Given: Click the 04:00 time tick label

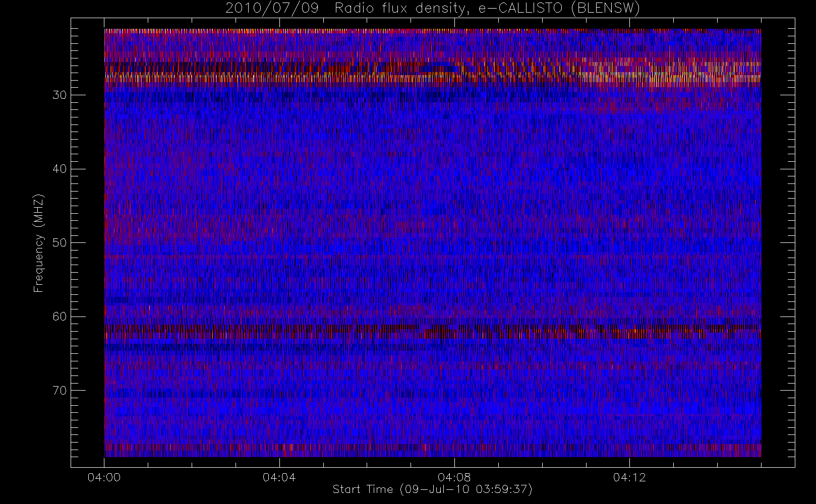Looking at the screenshot, I should pyautogui.click(x=104, y=477).
